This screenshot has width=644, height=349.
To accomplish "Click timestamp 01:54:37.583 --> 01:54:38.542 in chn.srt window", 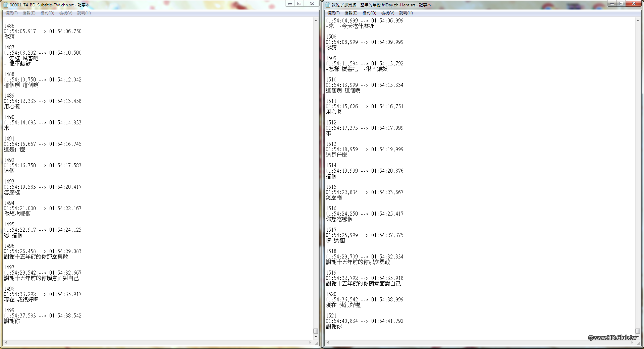I will 43,315.
